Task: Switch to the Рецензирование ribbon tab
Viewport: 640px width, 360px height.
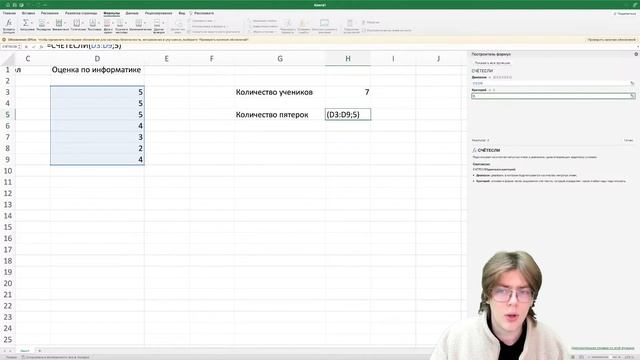Action: click(158, 13)
